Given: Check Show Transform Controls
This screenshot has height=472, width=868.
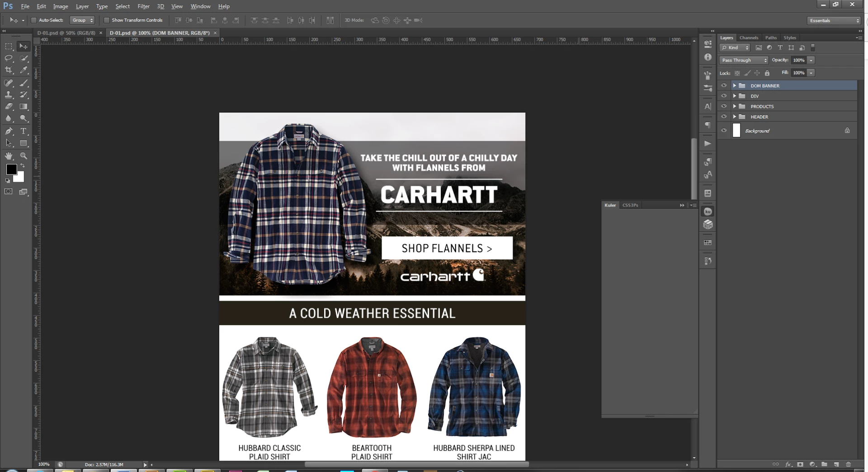Looking at the screenshot, I should point(107,20).
